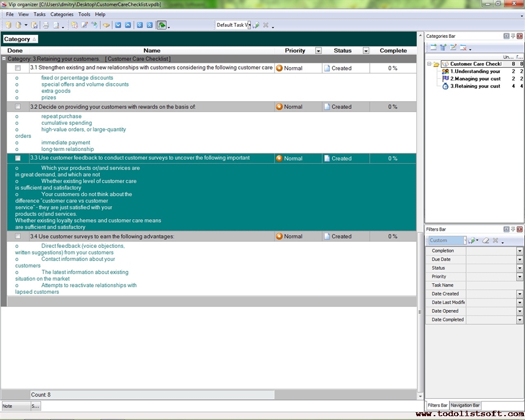Click the Delete category icon with red X
Screen dimensions: 525x420
pos(463,48)
